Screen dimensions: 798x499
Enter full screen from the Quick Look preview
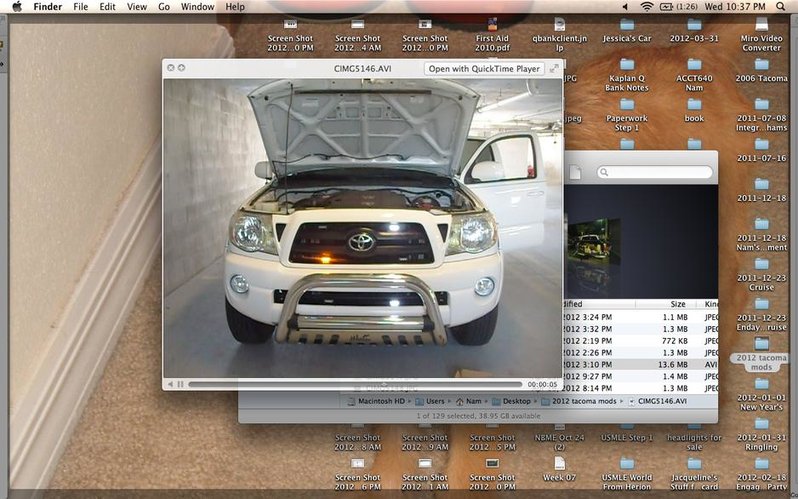click(x=554, y=68)
